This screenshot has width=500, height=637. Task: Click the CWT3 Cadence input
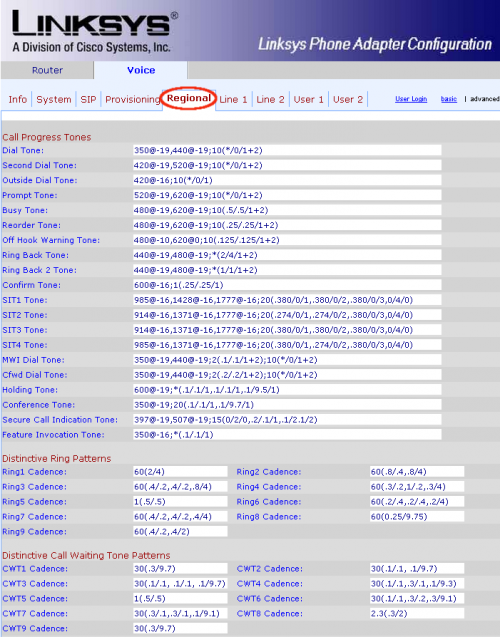(180, 584)
